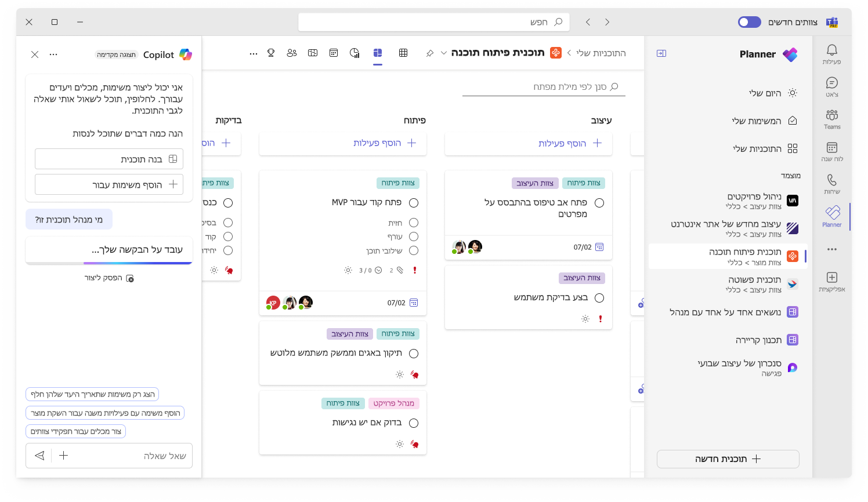Open the Timeline view icon
The width and height of the screenshot is (868, 502).
tap(313, 53)
